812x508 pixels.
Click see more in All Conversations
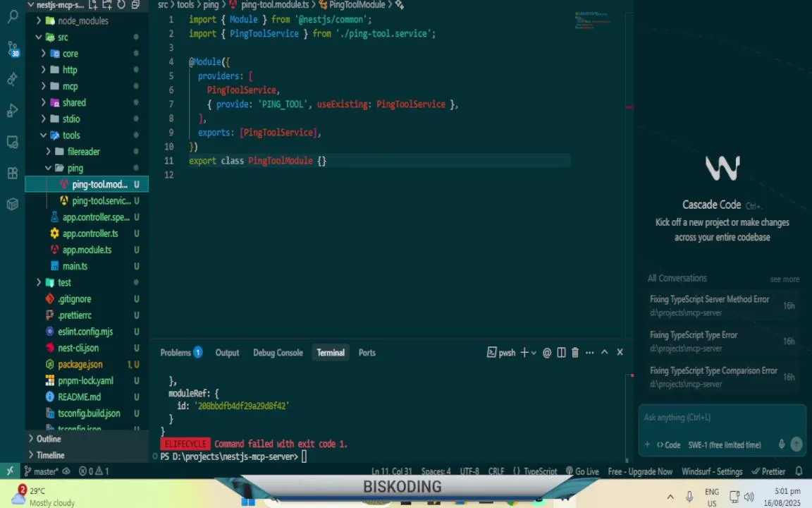(785, 279)
